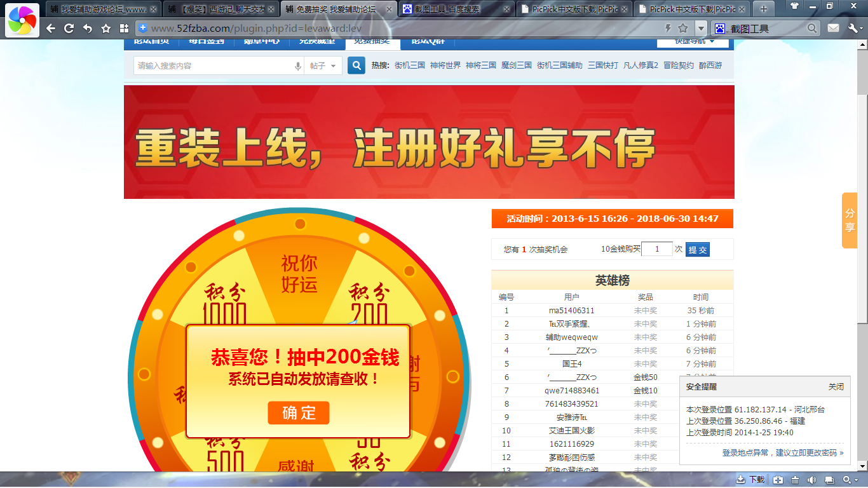This screenshot has width=868, height=488.
Task: Click the page scrollbar down arrow
Action: [862, 467]
